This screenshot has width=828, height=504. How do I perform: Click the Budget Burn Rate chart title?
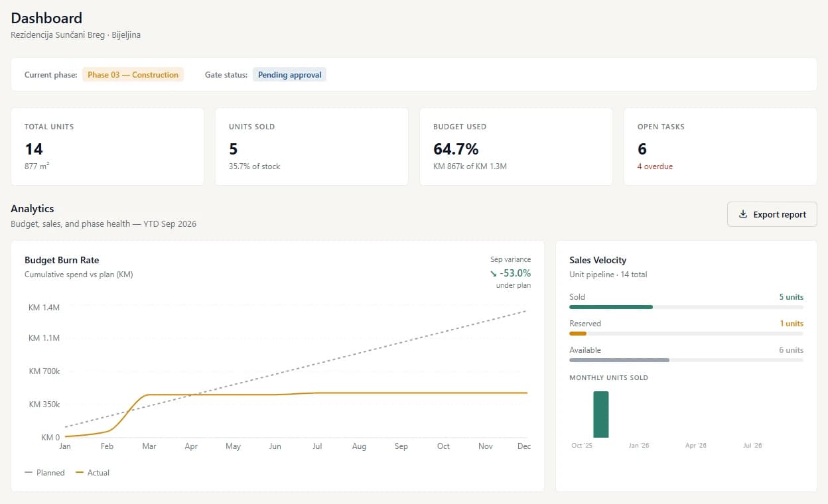tap(62, 260)
